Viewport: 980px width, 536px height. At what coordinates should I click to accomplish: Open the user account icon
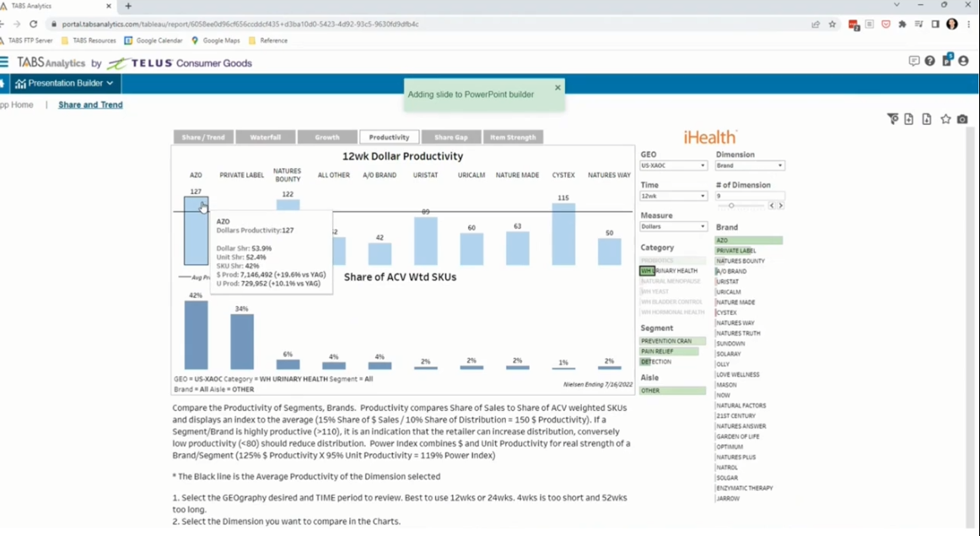963,62
